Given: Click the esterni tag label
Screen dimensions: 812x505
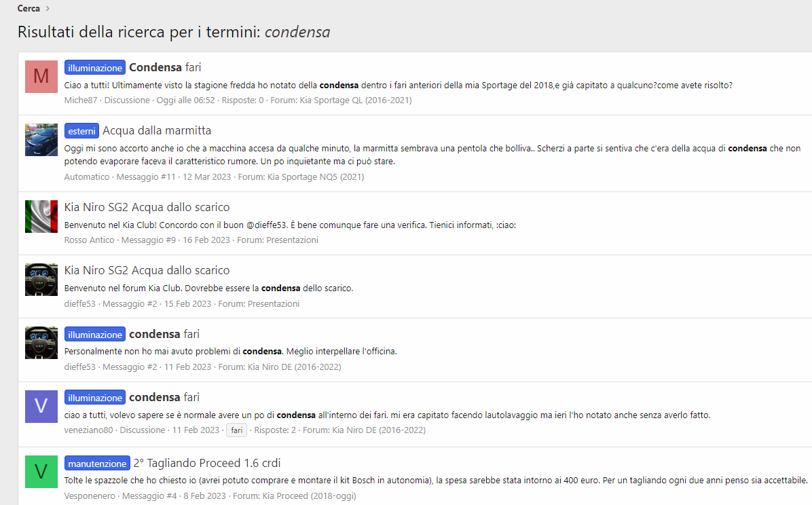Looking at the screenshot, I should [82, 131].
